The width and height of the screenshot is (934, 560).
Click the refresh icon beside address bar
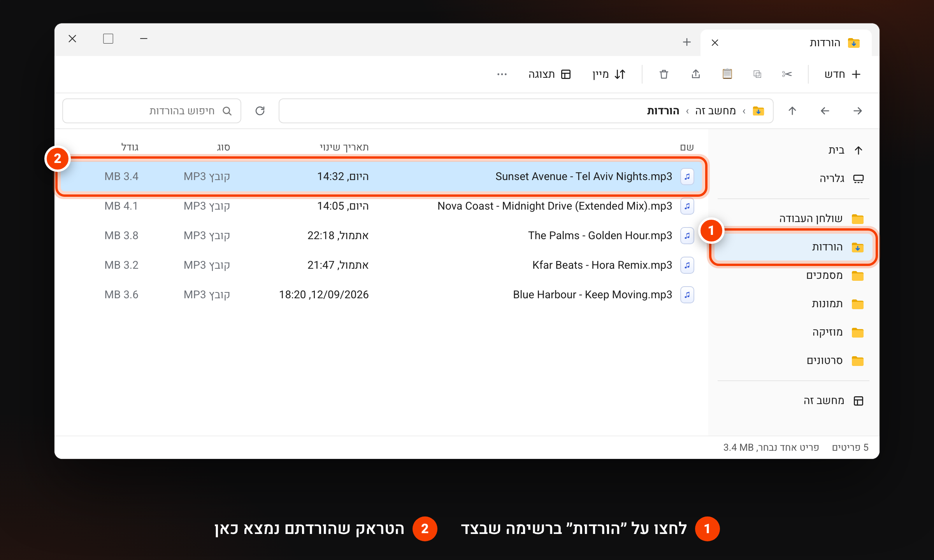point(260,111)
